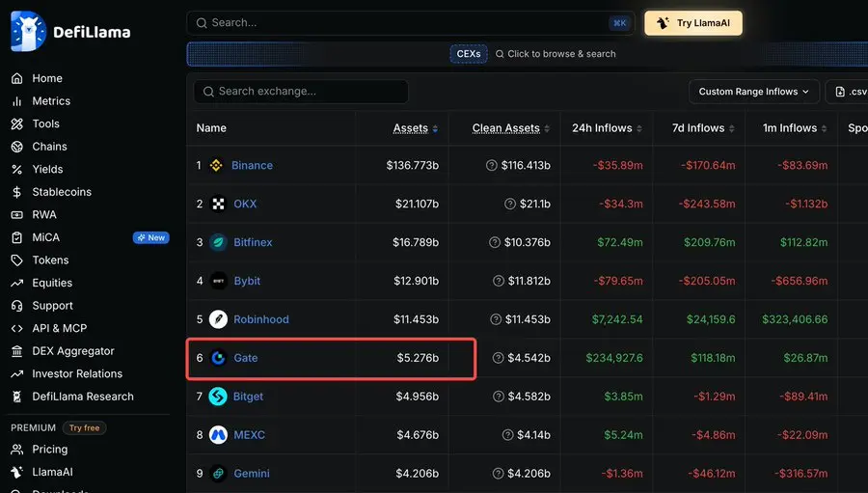Sort by Assets column
868x493 pixels.
tap(415, 128)
